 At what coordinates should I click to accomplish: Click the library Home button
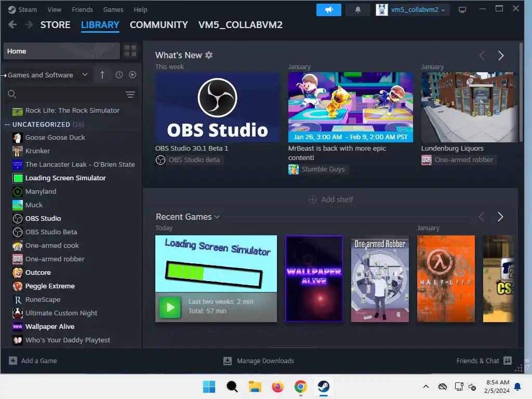tap(62, 51)
